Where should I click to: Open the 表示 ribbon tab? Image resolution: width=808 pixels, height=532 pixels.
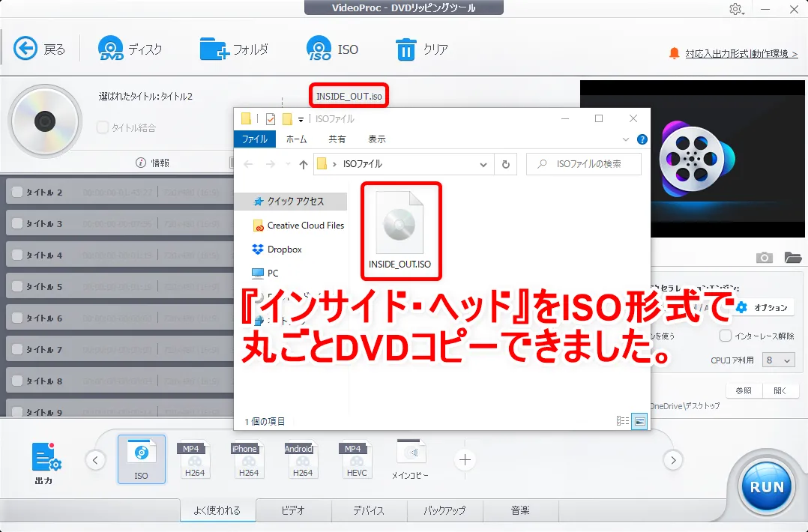click(x=377, y=139)
